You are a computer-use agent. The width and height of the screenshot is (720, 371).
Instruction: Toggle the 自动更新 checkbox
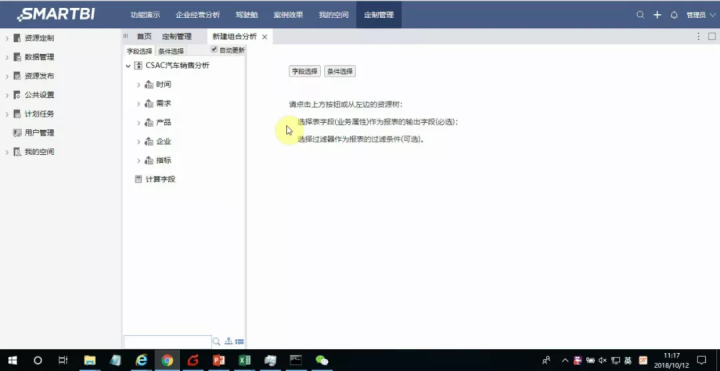pos(214,50)
